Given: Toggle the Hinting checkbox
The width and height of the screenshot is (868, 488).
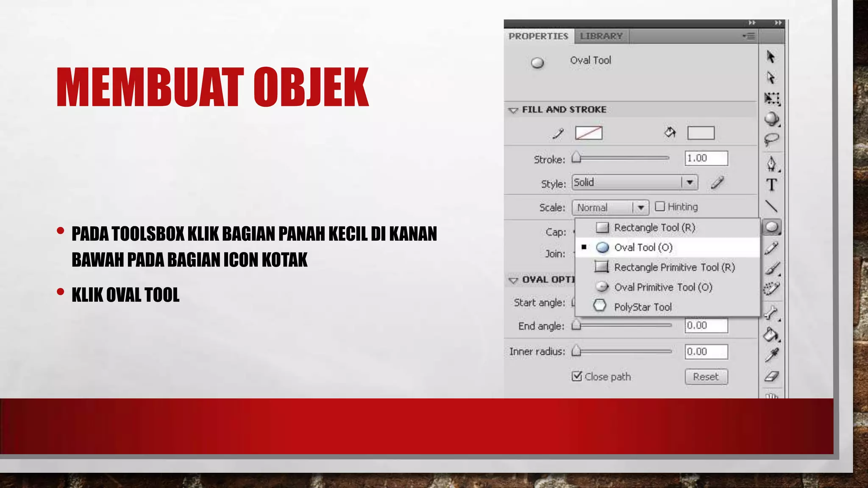Looking at the screenshot, I should pyautogui.click(x=660, y=206).
